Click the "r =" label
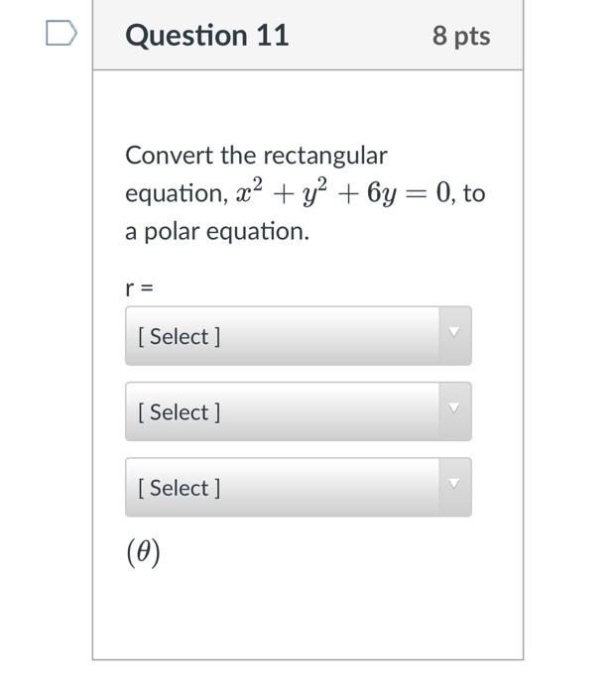Screen dimensions: 616x694 (139, 288)
